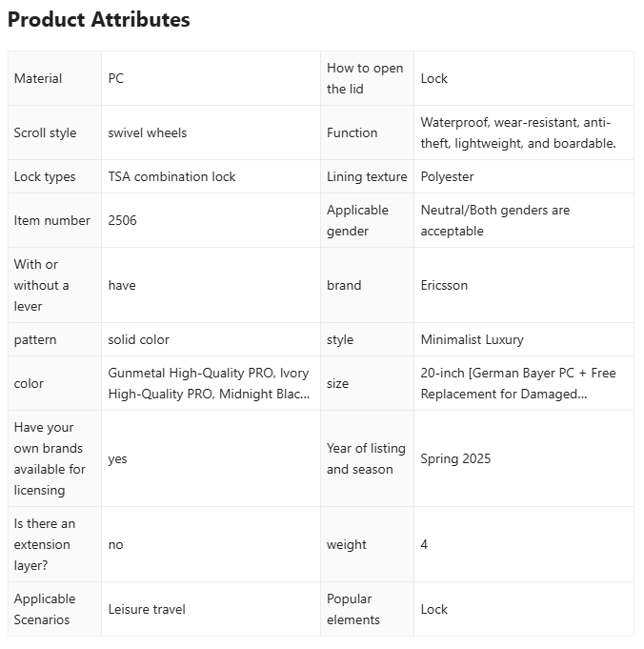Viewport: 644px width, 649px height.
Task: Click the Lock types label cell
Action: [x=54, y=176]
